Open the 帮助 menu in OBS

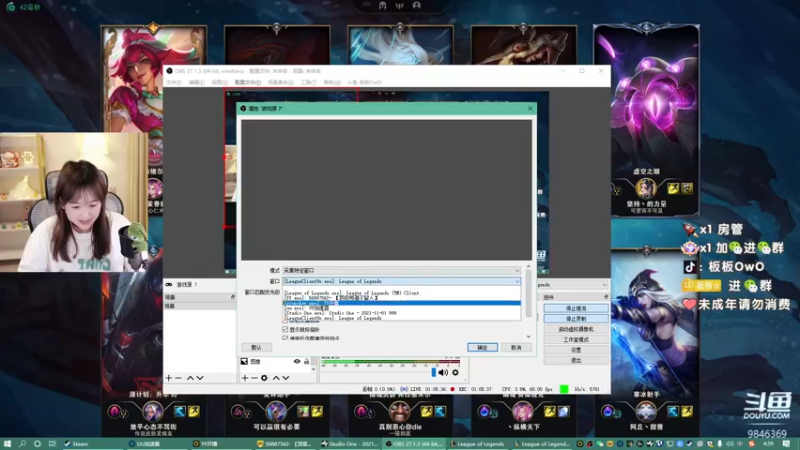tap(332, 82)
